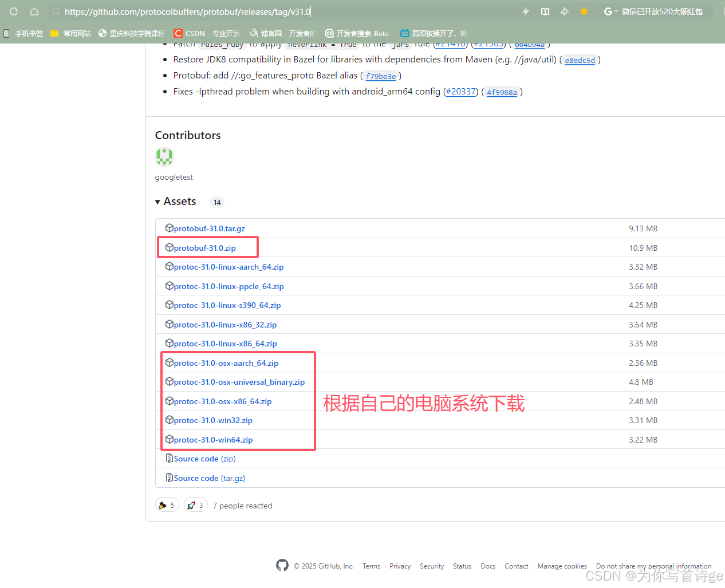Click the Contributors heading
The image size is (725, 588).
tap(188, 135)
